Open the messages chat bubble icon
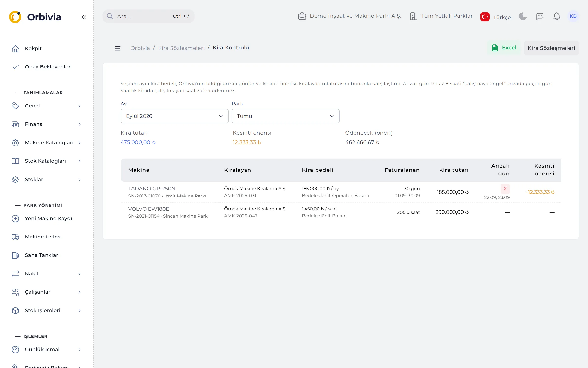The width and height of the screenshot is (588, 368). pos(540,16)
